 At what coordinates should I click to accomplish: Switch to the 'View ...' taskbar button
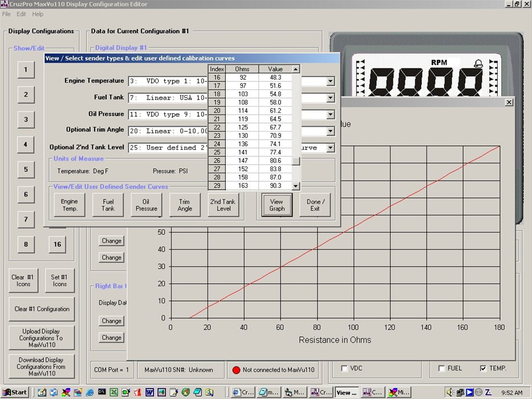coord(347,393)
